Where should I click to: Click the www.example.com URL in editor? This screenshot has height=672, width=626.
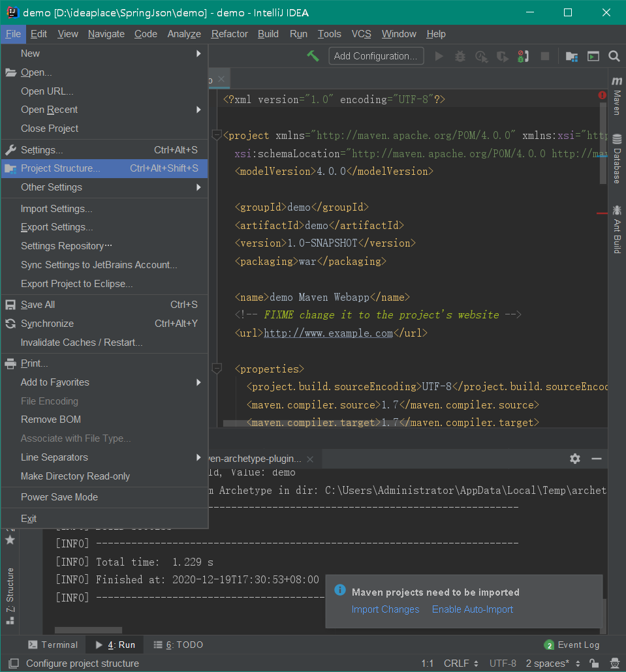[x=328, y=333]
